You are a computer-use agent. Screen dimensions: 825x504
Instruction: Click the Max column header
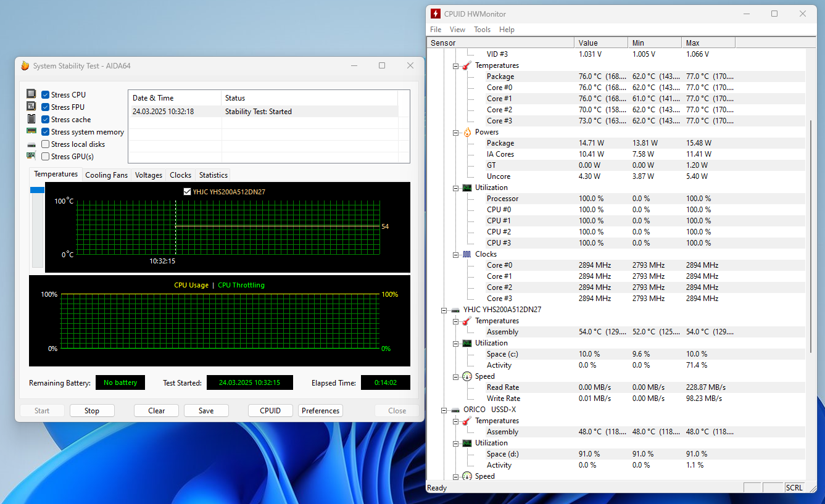708,43
